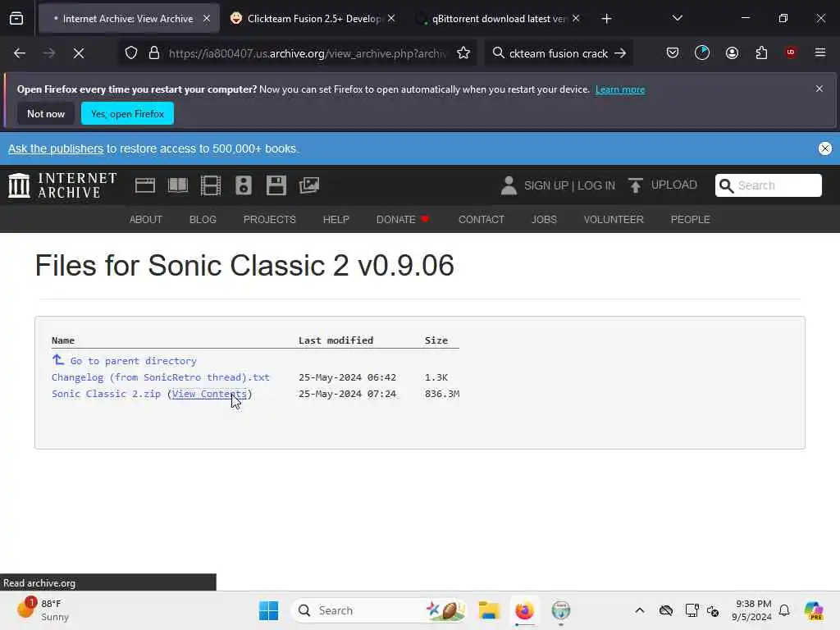840x630 pixels.
Task: Switch to Internet Archive: View Archive tab
Action: [x=127, y=19]
